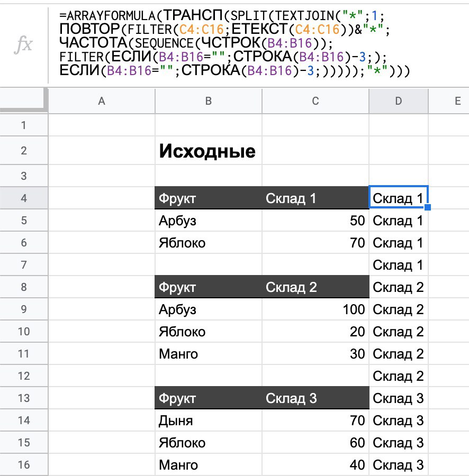Select row 2 header
Viewport: 469px width, 476px height.
24,151
